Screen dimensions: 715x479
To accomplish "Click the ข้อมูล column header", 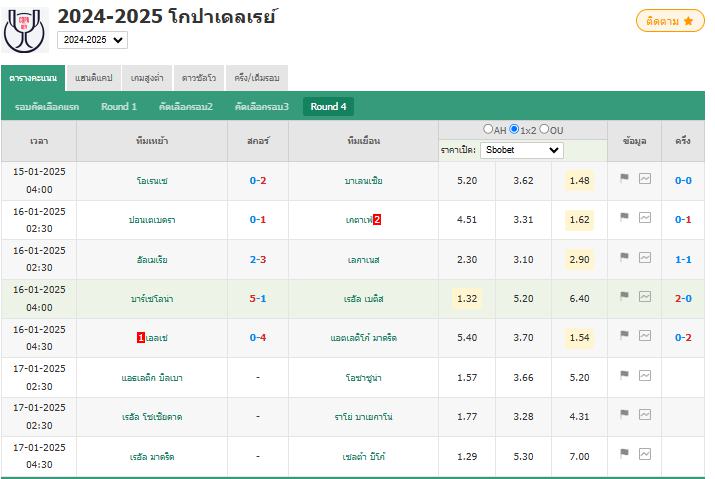I will point(634,141).
